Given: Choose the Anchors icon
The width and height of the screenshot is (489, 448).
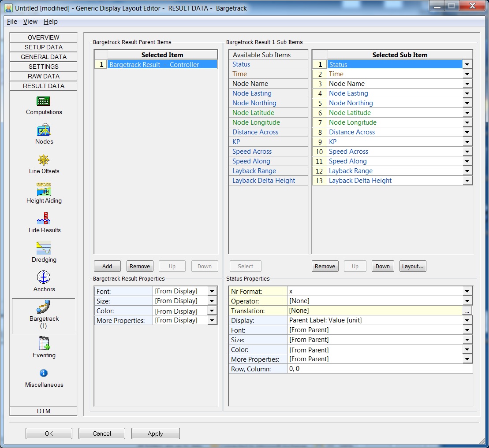Looking at the screenshot, I should (x=44, y=278).
